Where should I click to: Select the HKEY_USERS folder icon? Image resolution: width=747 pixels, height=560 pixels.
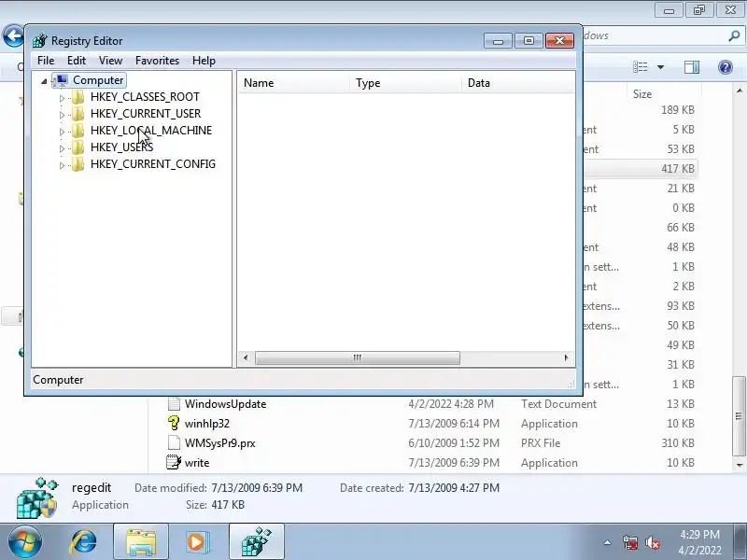78,147
